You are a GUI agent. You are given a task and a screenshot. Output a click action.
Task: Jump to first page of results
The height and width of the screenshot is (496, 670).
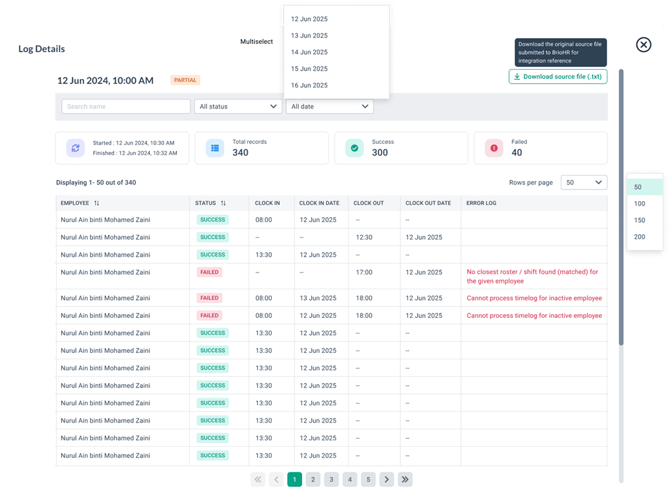click(258, 480)
